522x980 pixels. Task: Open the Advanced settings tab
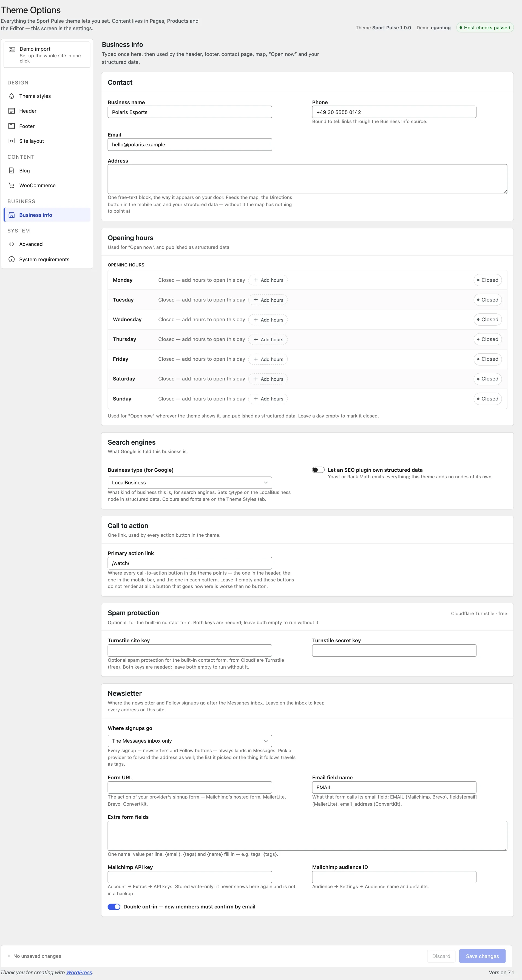pos(47,244)
